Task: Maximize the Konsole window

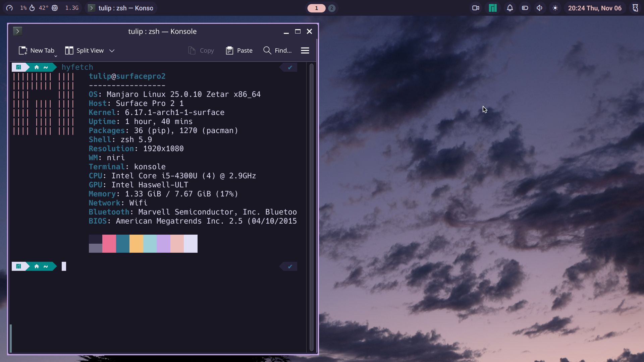Action: pos(298,32)
